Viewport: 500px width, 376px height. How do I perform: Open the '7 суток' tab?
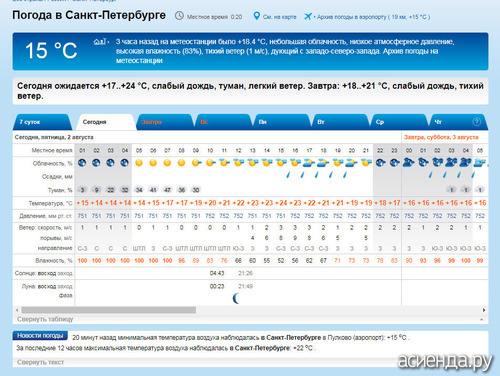[42, 122]
